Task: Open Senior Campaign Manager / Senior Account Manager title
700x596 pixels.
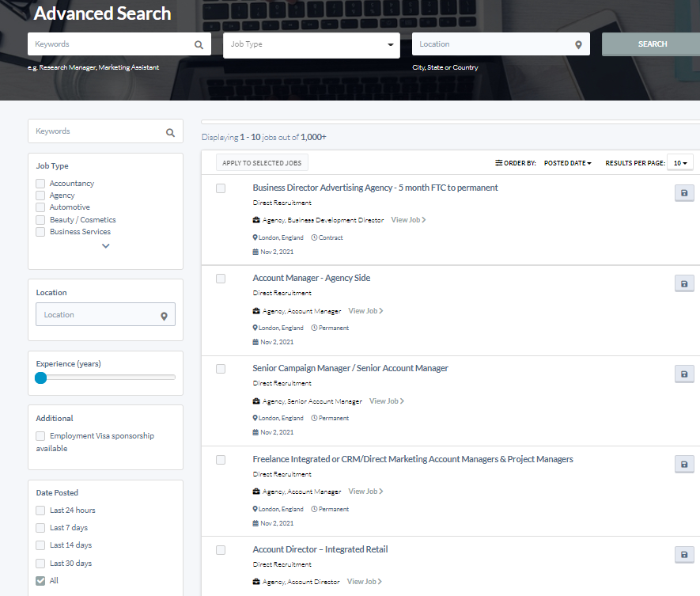Action: 350,368
